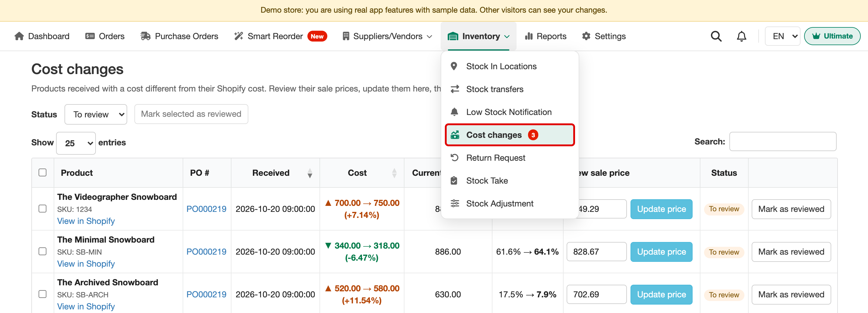
Task: Choose Stock Take from Inventory menu
Action: click(x=509, y=180)
